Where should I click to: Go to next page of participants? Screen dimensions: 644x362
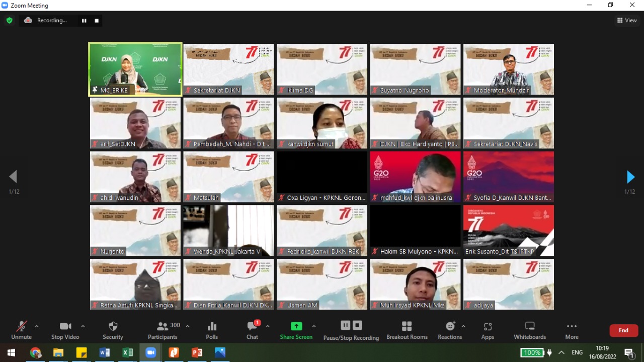[x=630, y=177]
